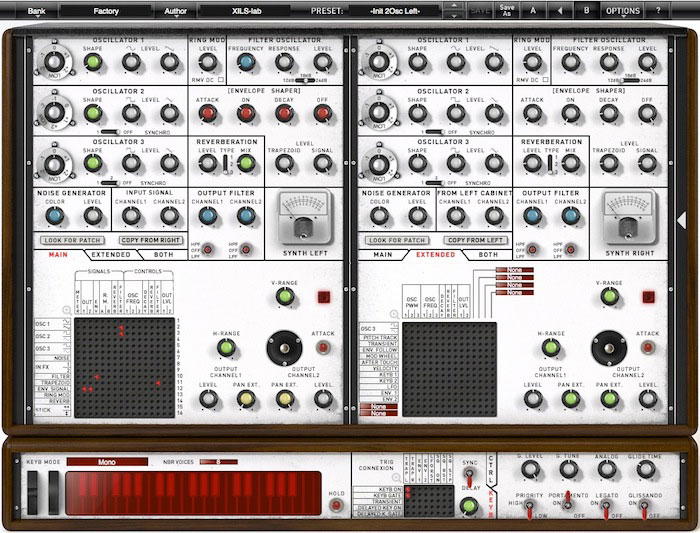
Task: Click the left arrow between A and B buttons
Action: pos(560,10)
